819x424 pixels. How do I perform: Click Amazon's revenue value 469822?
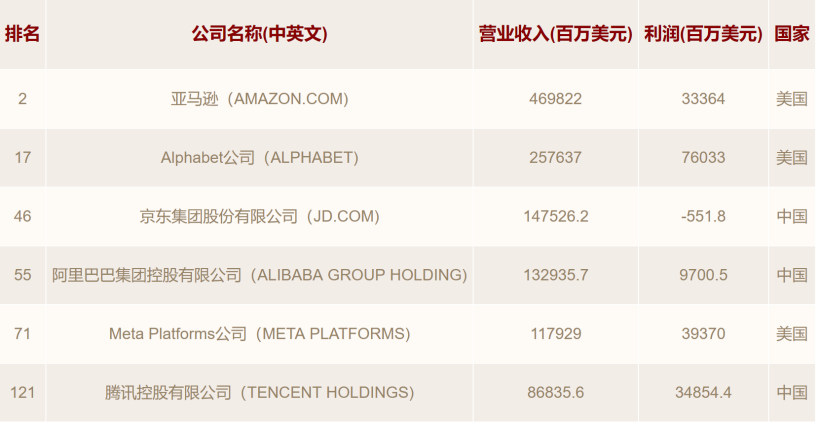[x=555, y=99]
